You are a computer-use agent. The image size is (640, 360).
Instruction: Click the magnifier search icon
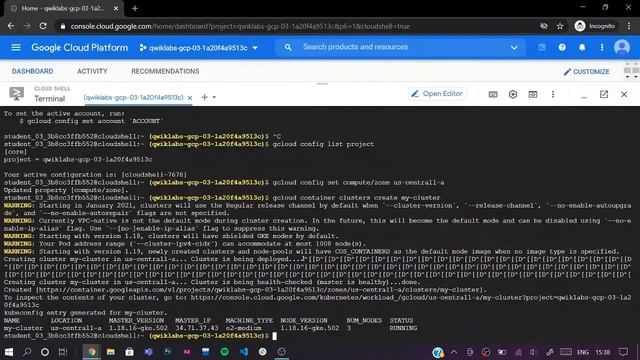pyautogui.click(x=288, y=47)
